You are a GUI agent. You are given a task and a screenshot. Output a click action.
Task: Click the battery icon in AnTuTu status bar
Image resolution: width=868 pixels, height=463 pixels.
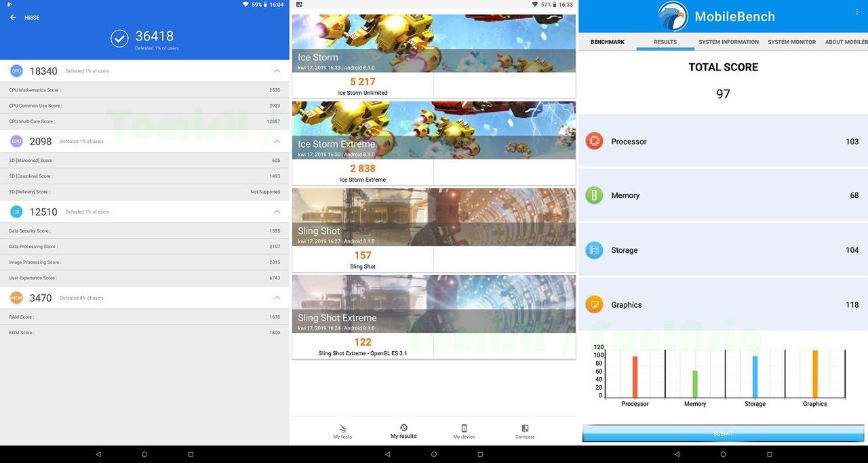point(266,4)
